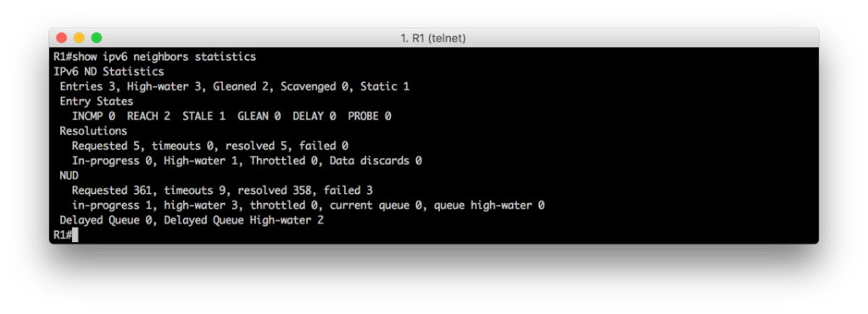The image size is (868, 314).
Task: Click 'queue high-water 0' text
Action: 489,206
